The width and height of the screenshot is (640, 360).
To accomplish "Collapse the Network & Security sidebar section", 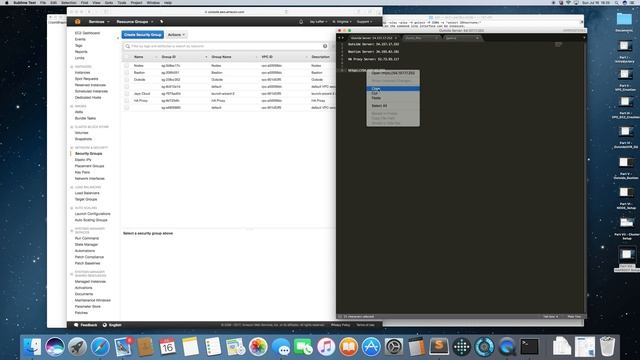I will coord(72,147).
